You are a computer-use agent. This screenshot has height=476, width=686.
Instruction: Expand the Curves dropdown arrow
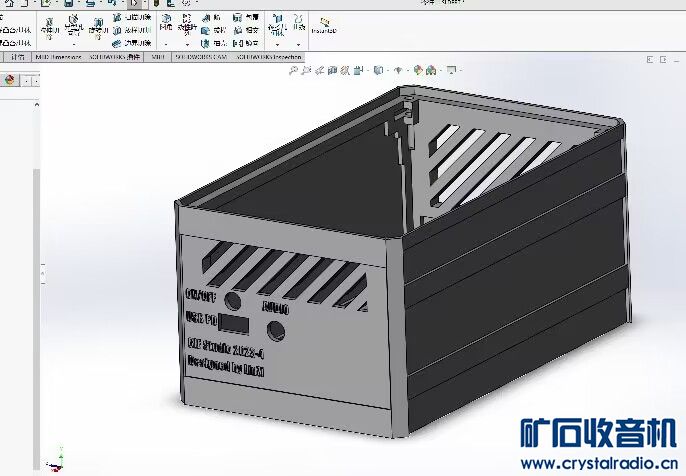point(299,44)
